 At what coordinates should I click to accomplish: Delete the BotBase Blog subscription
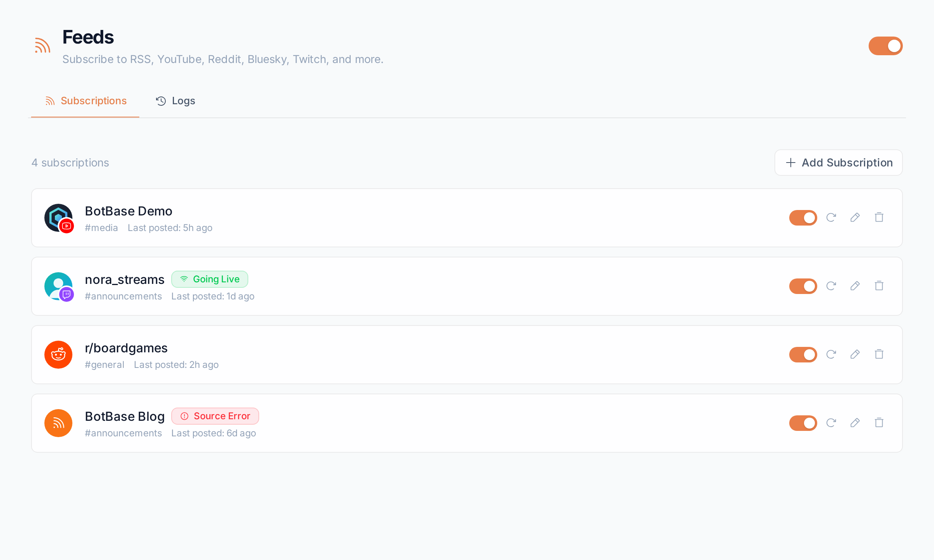(x=879, y=423)
